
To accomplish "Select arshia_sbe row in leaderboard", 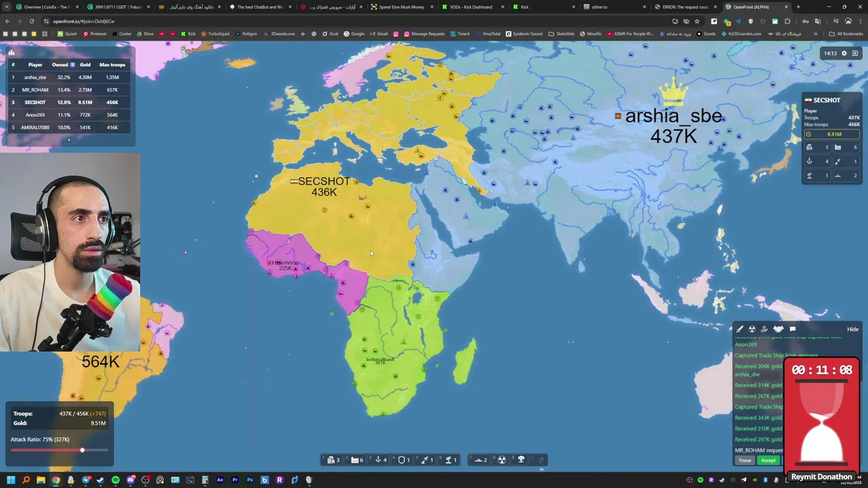I will pyautogui.click(x=68, y=77).
